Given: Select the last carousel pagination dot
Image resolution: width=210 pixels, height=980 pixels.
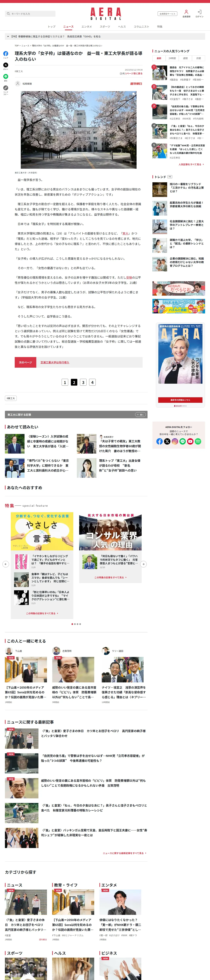Looking at the screenshot, I should (x=80, y=624).
